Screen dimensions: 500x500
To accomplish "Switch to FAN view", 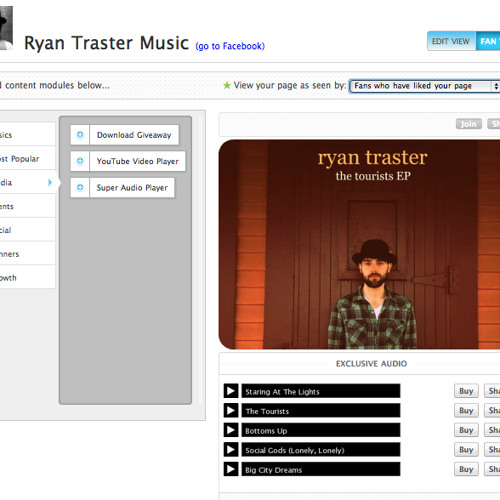I will click(x=488, y=41).
